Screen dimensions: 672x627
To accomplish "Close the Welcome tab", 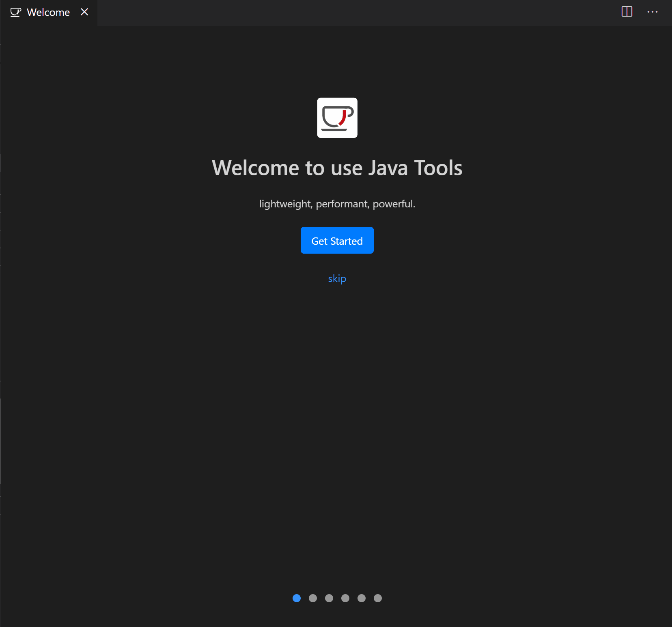I will pyautogui.click(x=84, y=12).
